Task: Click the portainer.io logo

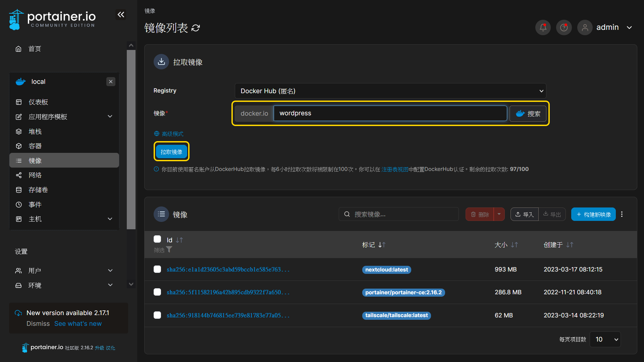Action: click(x=52, y=19)
